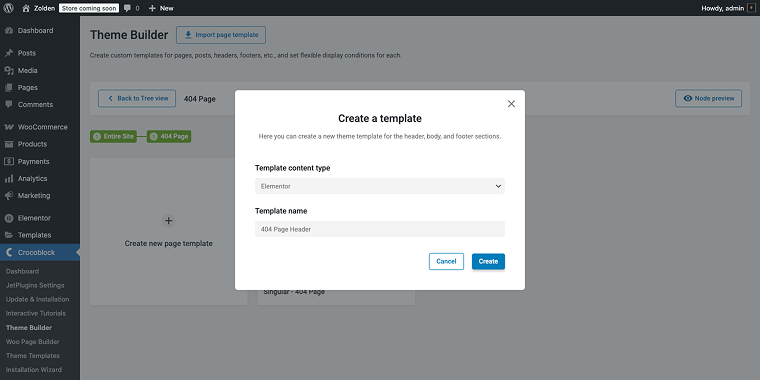
Task: Click the Store coming soon badge
Action: [89, 8]
